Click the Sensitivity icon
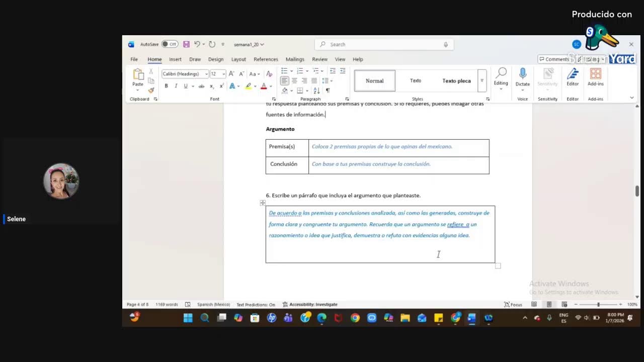The width and height of the screenshot is (644, 362). [x=548, y=74]
